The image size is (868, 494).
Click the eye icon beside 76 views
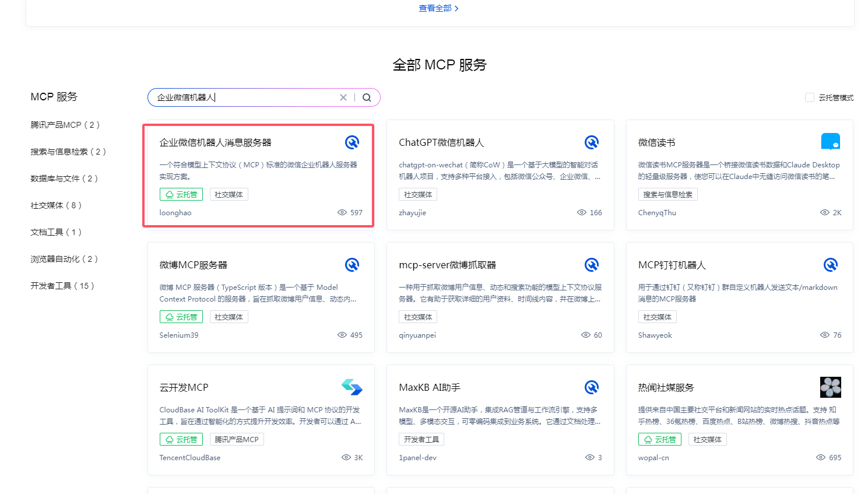(825, 335)
